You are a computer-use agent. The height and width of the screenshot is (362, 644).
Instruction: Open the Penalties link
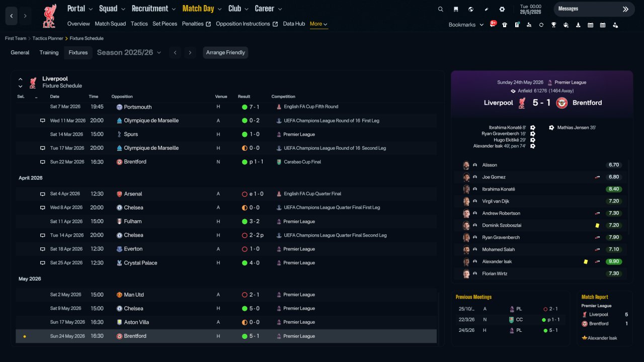[196, 24]
